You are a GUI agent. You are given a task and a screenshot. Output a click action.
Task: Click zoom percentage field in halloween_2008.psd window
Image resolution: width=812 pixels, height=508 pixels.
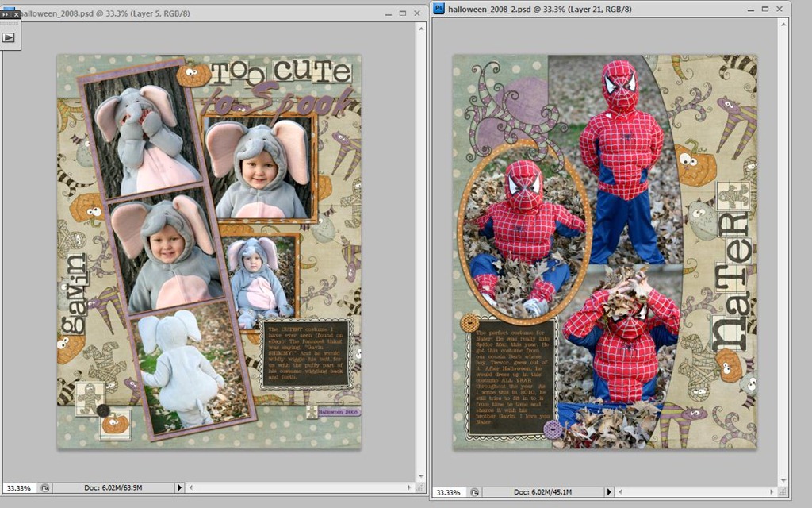tap(20, 488)
